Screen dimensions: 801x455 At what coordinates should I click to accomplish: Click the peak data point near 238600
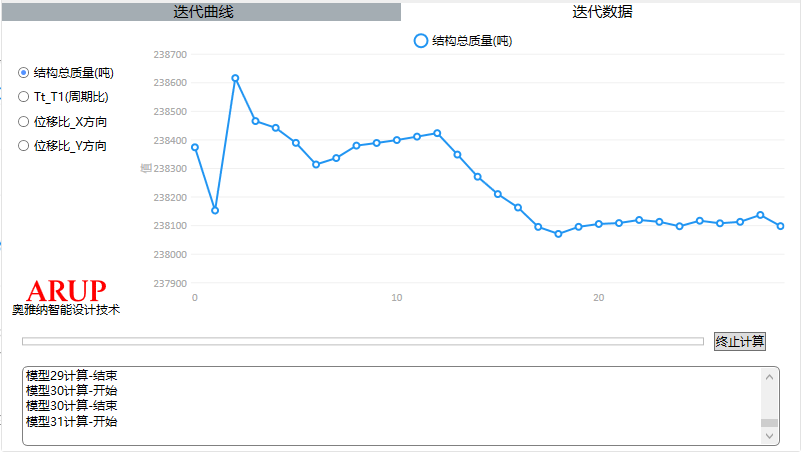pos(235,78)
